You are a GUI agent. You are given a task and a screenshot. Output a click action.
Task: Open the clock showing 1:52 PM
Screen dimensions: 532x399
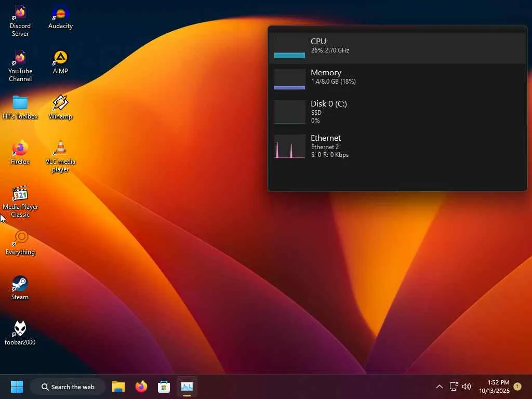[x=494, y=387]
